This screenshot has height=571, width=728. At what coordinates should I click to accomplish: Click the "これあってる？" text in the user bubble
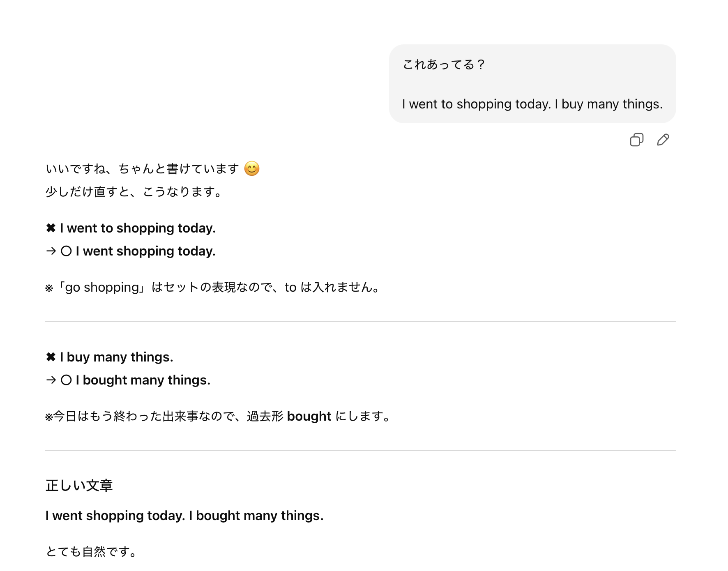444,64
